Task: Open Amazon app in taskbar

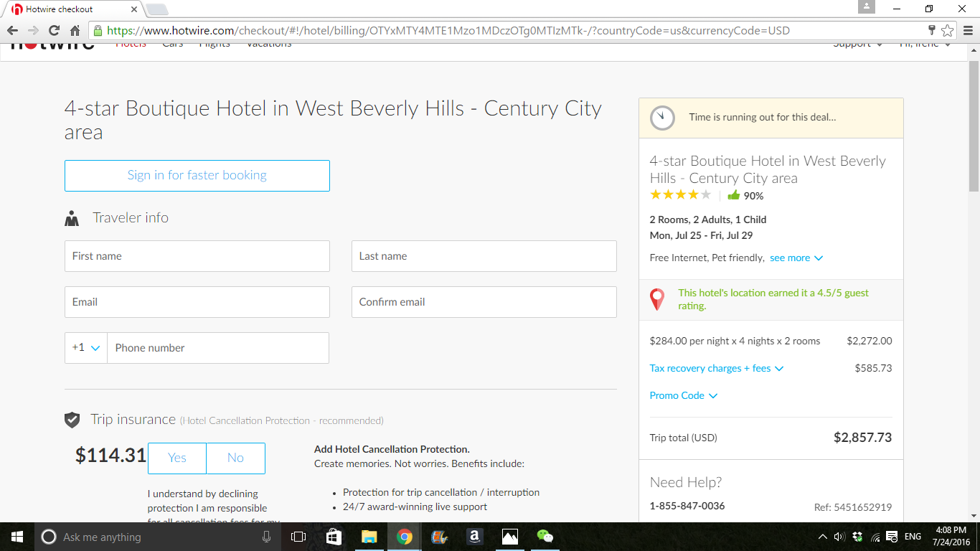Action: click(474, 537)
